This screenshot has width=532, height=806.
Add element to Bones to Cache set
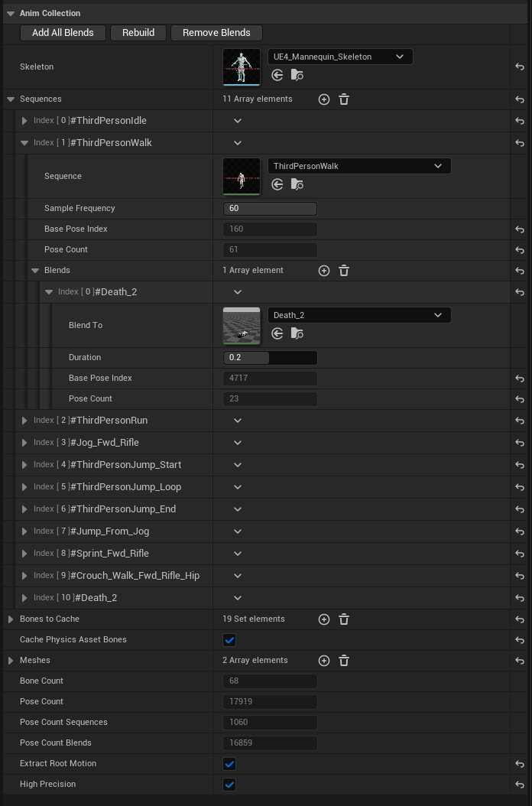click(x=323, y=619)
